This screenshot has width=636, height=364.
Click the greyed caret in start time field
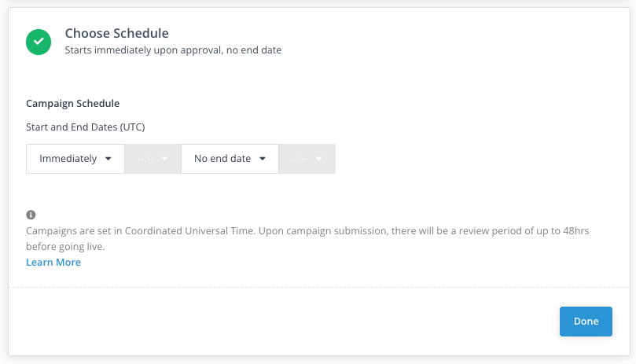click(165, 159)
